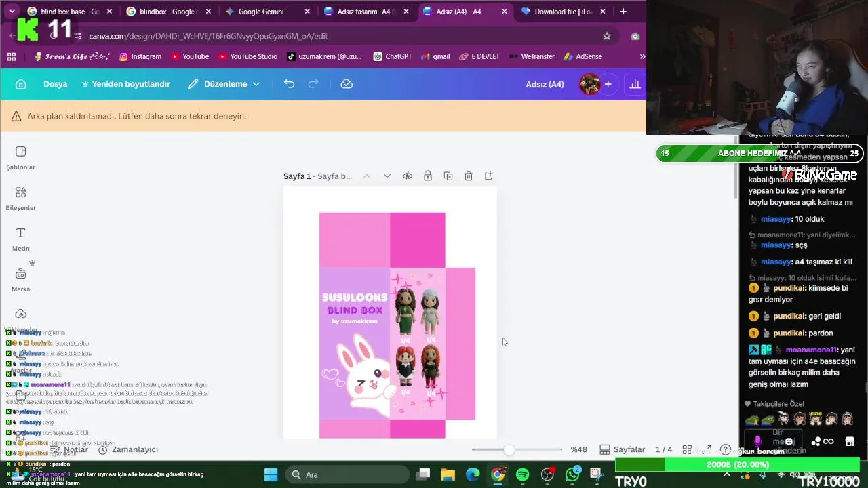Viewport: 868px width, 488px height.
Task: Edit the Adsız (A4) design title
Action: point(545,84)
